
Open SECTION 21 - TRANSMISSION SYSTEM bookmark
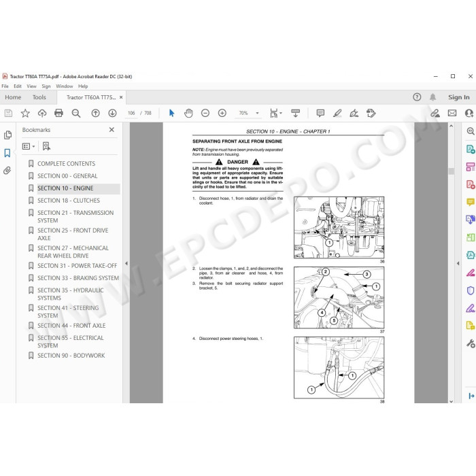(75, 216)
